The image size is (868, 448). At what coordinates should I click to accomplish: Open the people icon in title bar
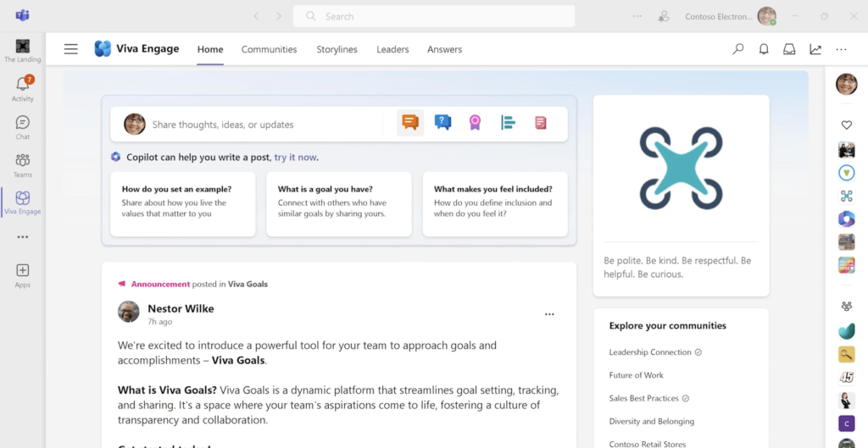[664, 17]
